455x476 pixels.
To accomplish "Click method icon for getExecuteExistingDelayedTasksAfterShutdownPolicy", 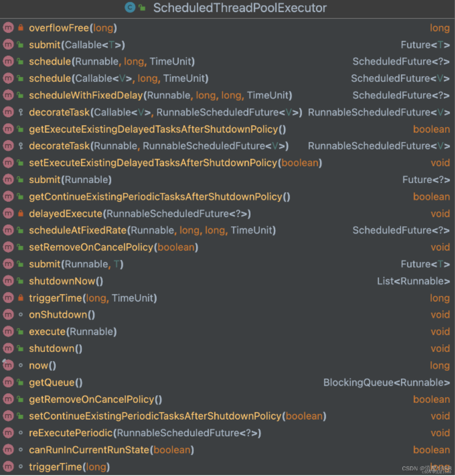I will pos(8,129).
